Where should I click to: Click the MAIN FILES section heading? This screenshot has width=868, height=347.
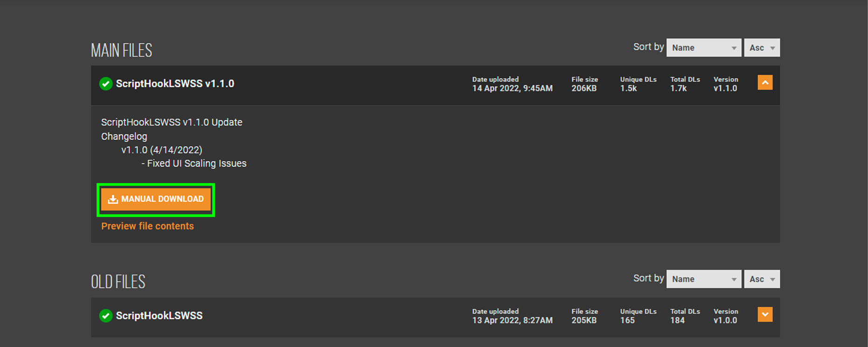pos(121,50)
